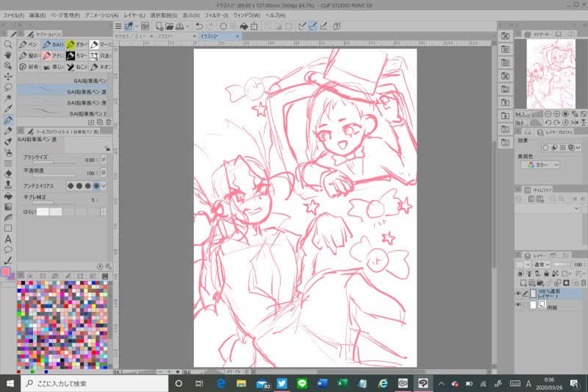Open the blending mode 通常 dropdown

point(541,265)
